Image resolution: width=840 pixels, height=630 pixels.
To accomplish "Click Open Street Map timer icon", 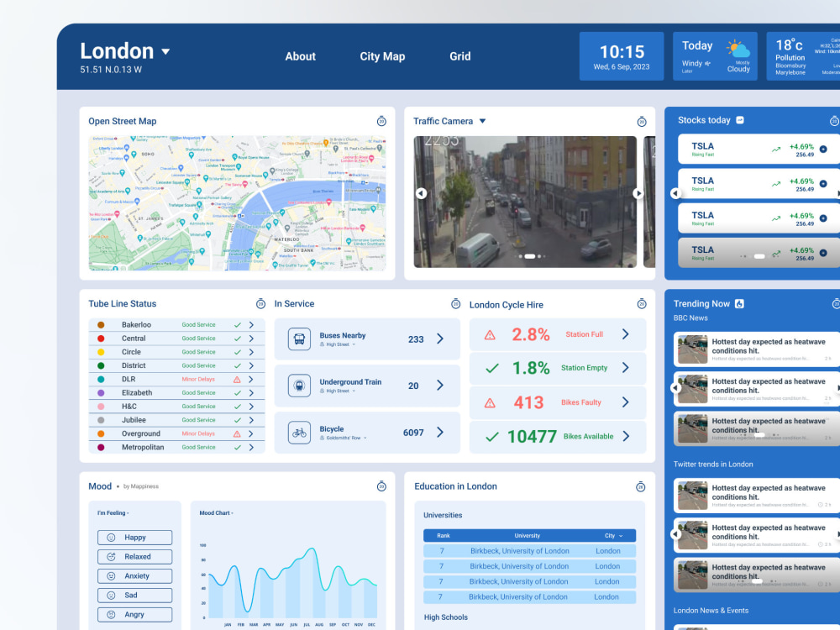I will (x=381, y=121).
